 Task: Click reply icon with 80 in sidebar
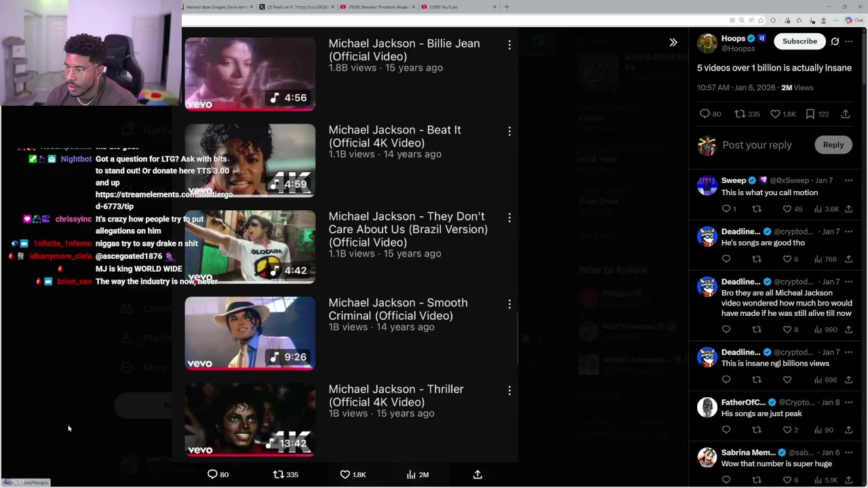pyautogui.click(x=710, y=114)
